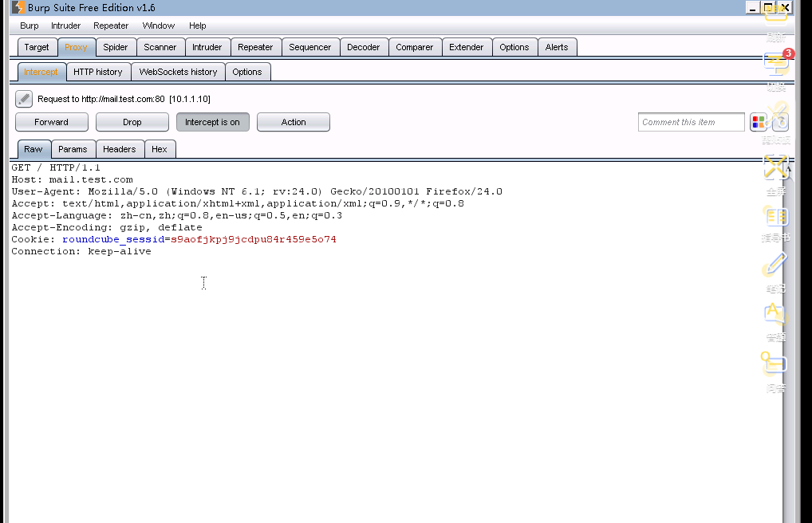Toggle the Intercept is on button
The width and height of the screenshot is (812, 523).
(212, 122)
